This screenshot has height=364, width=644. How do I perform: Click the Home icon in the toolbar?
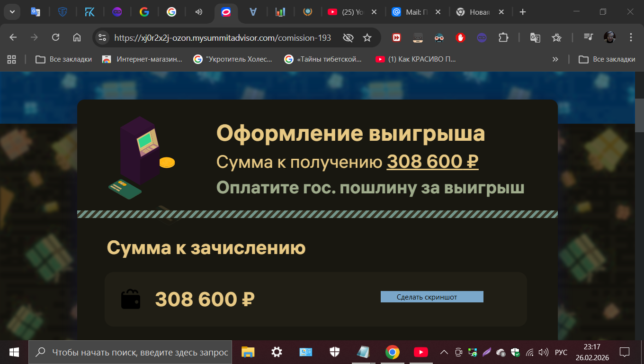pyautogui.click(x=77, y=37)
